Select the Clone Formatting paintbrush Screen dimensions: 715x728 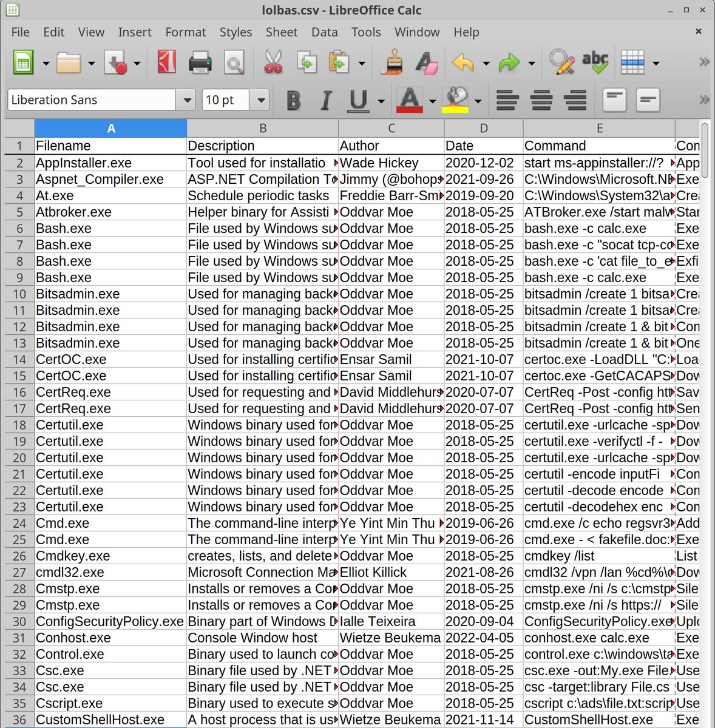coord(392,62)
